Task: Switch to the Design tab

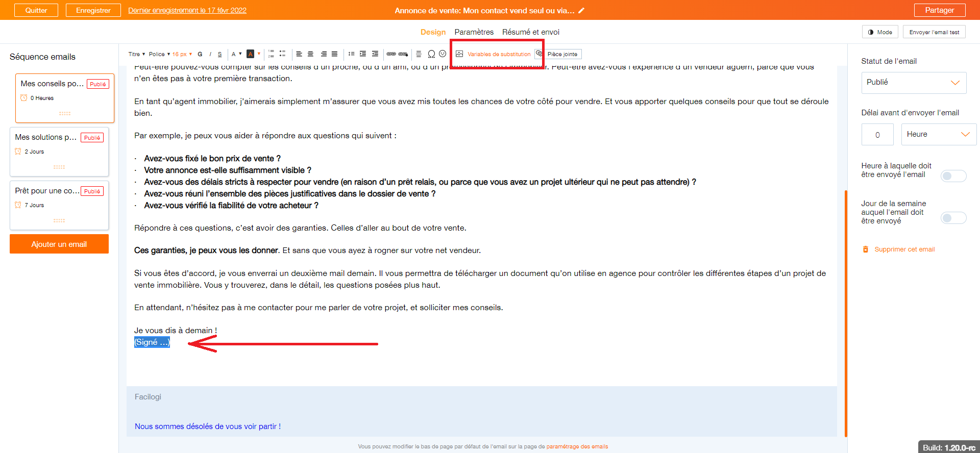Action: [x=433, y=32]
